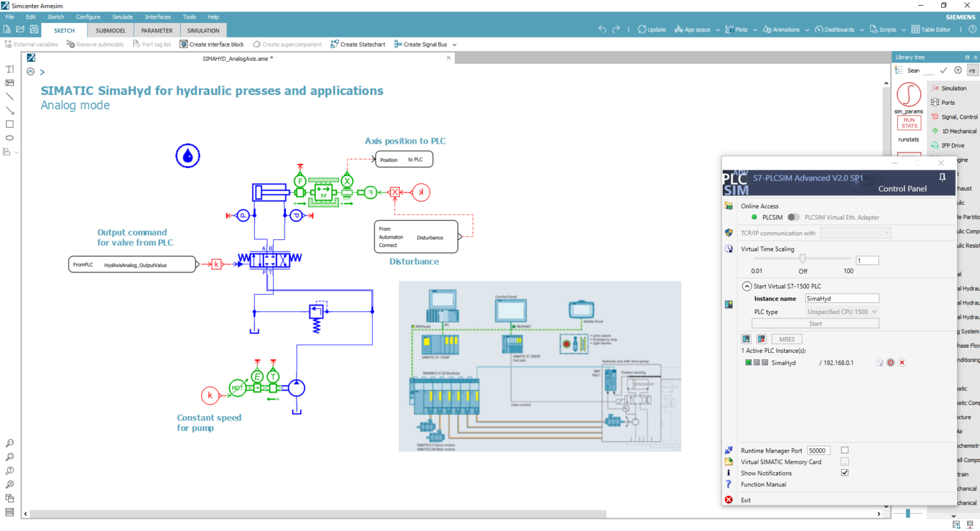
Task: Open the PLC type dropdown
Action: 841,311
